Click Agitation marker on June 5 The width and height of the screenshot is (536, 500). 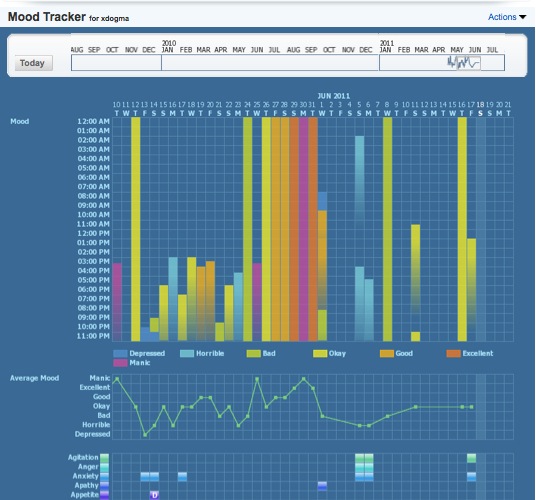pyautogui.click(x=360, y=458)
